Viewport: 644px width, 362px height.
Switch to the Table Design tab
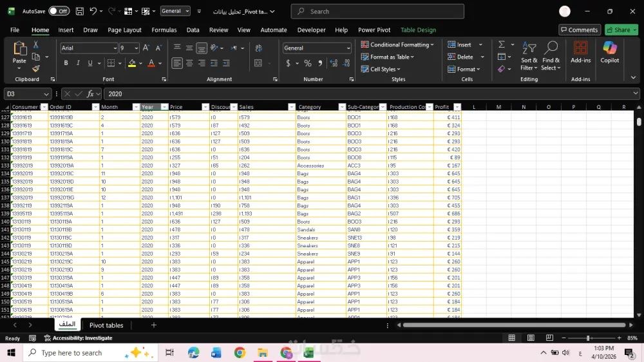(418, 30)
